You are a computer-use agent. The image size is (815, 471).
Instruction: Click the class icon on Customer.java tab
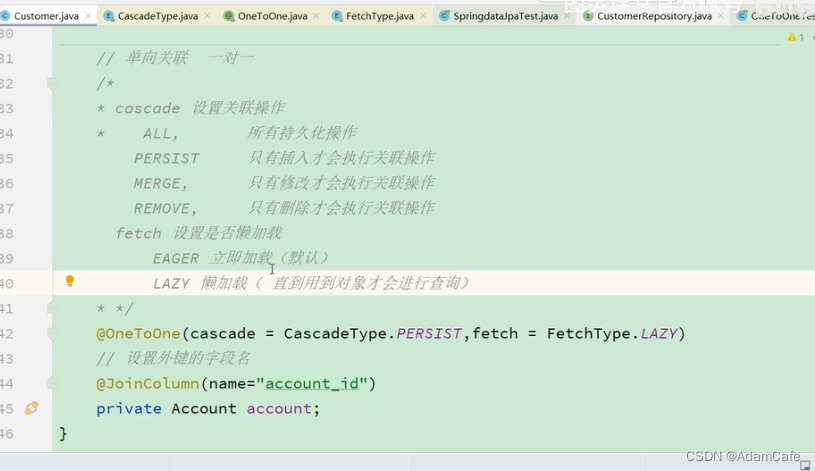click(5, 16)
